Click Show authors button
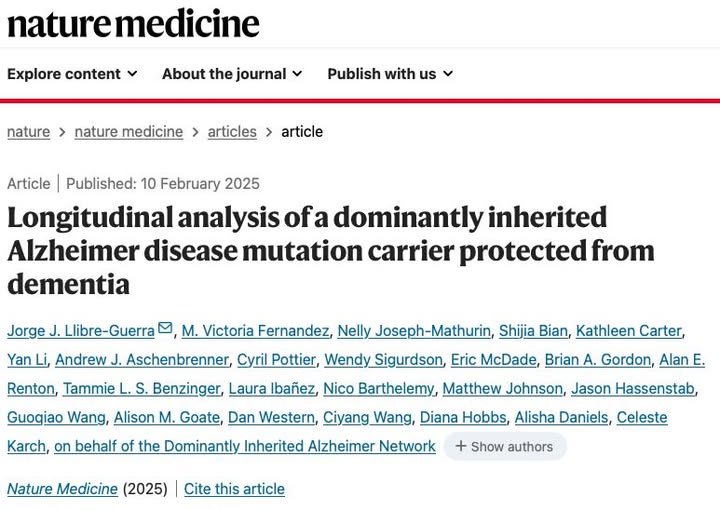 pyautogui.click(x=505, y=447)
